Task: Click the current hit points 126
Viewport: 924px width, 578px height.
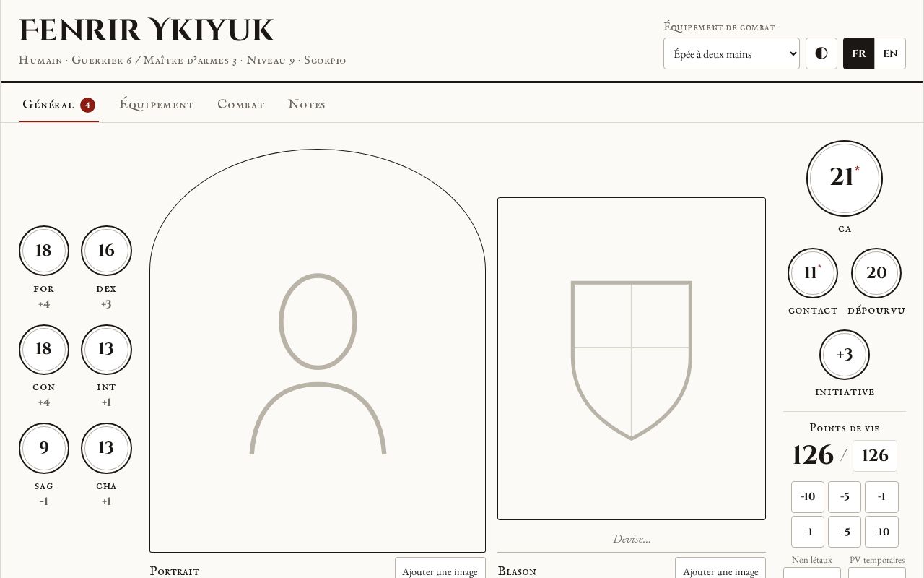Action: (813, 455)
